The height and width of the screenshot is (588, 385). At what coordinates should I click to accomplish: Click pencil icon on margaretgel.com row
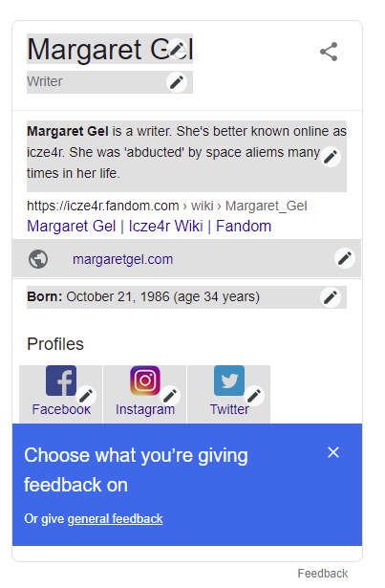pyautogui.click(x=345, y=258)
